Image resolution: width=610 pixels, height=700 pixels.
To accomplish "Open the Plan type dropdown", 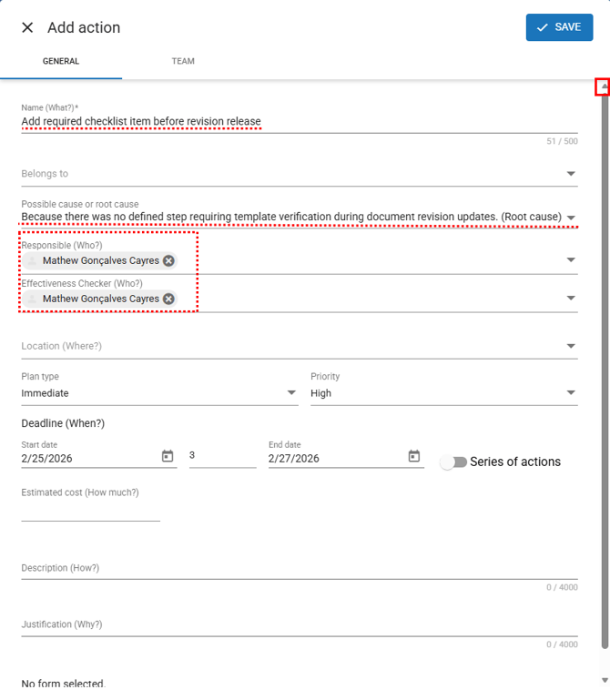I will point(291,393).
